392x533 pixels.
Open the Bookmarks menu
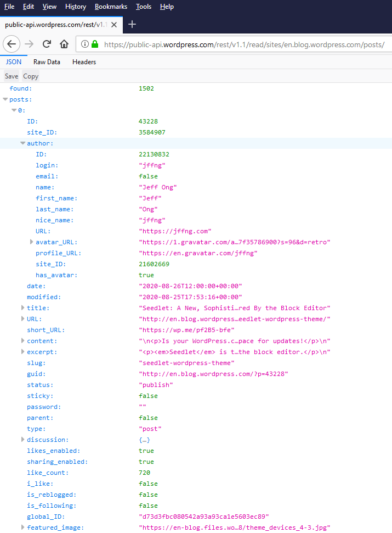point(111,7)
